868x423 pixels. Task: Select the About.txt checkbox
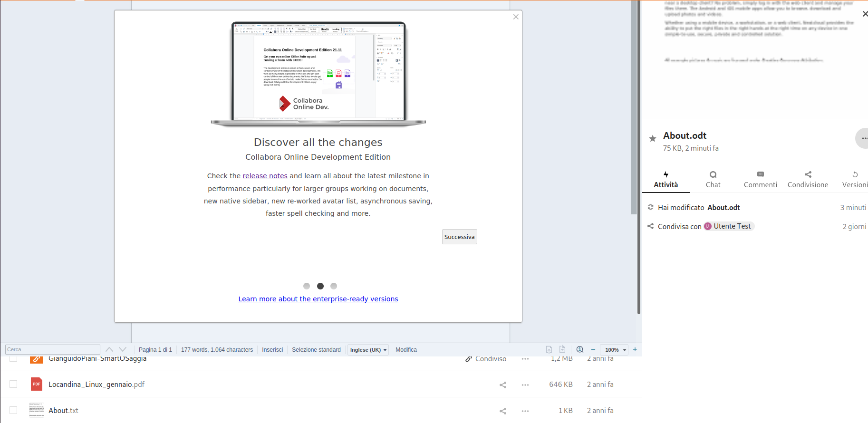pos(13,410)
